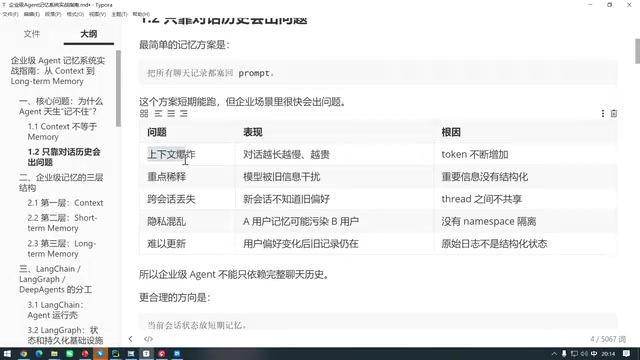Collapse sidebar using bottom-left arrow

131,339
